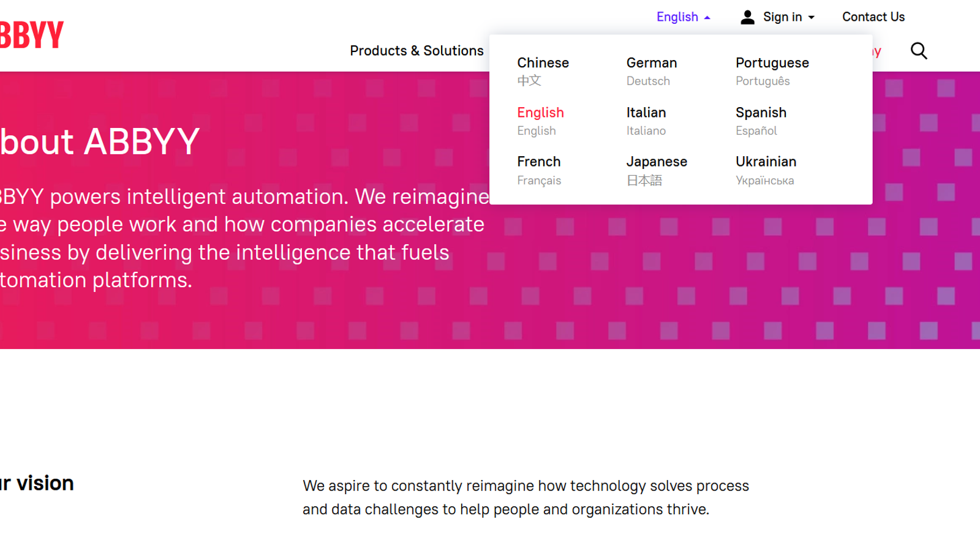Click the ABBYY logo
The height and width of the screenshot is (551, 980).
coord(32,35)
